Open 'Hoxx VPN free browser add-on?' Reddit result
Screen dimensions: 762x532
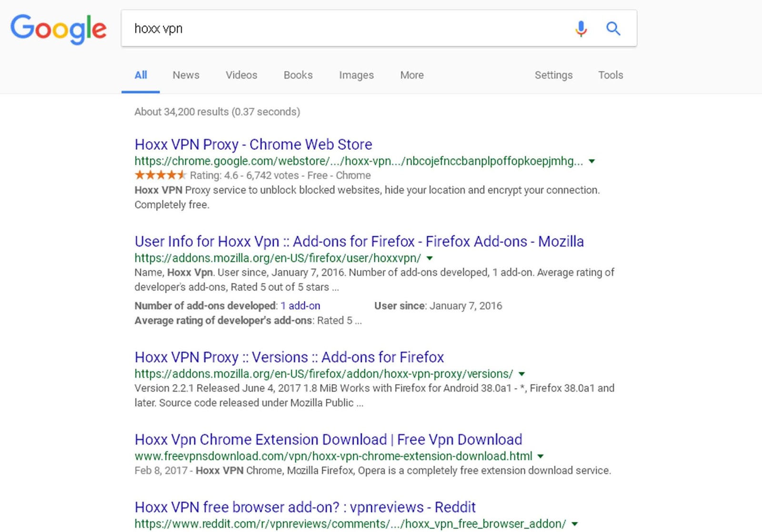[305, 507]
